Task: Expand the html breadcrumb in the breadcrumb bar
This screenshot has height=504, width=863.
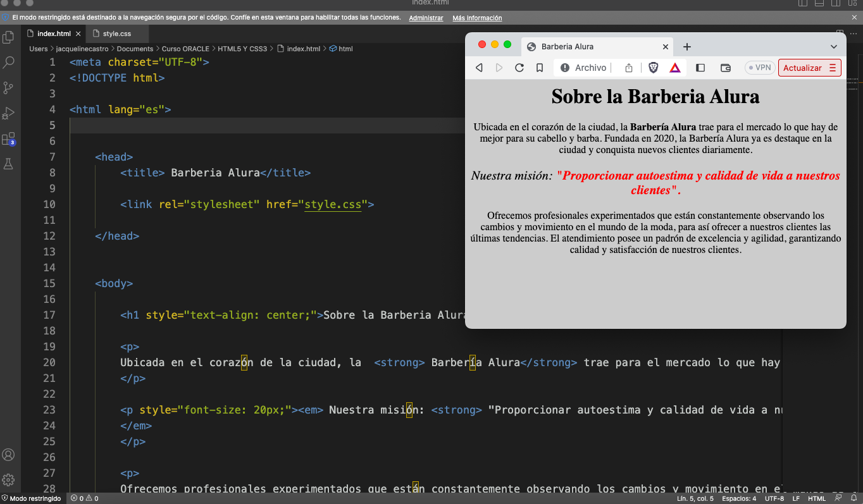Action: (x=345, y=49)
